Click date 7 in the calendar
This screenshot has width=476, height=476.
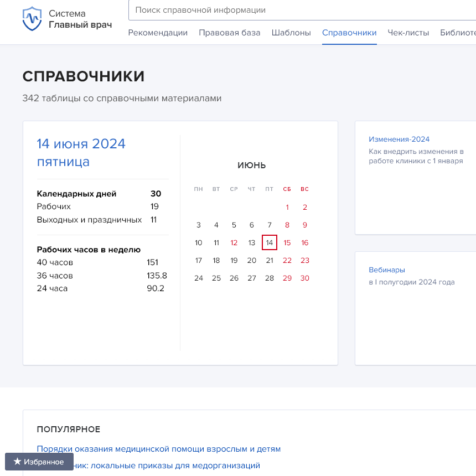[x=270, y=225]
